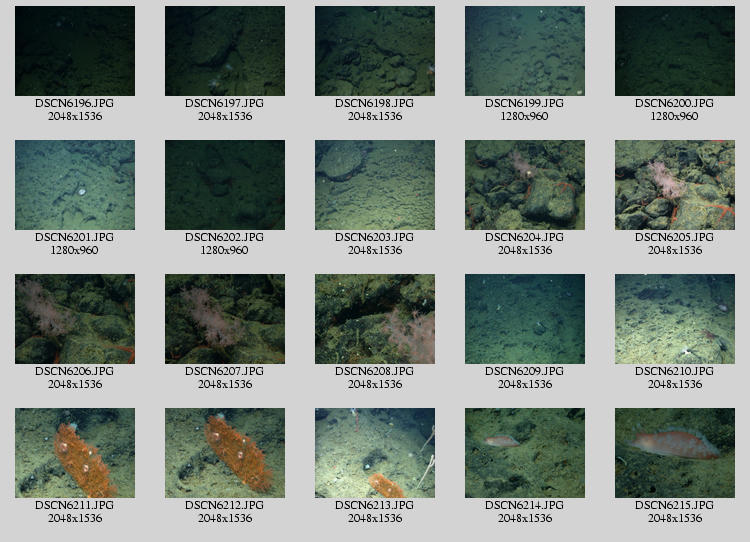The image size is (750, 542).
Task: Open thumbnail DSCN6196.JPG
Action: 75,51
